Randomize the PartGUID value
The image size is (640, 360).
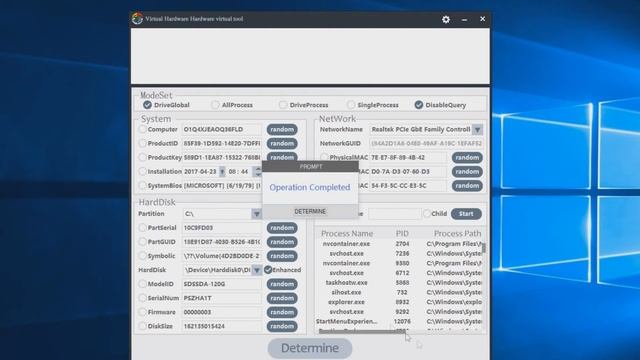[282, 242]
